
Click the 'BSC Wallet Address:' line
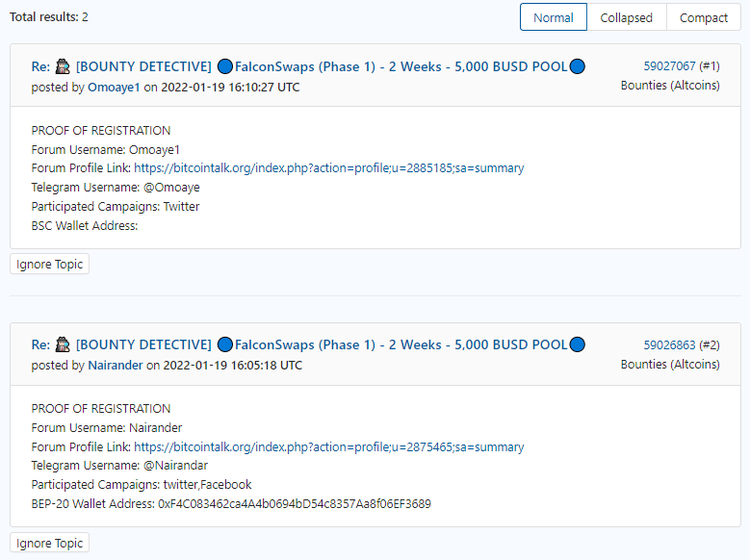(85, 226)
